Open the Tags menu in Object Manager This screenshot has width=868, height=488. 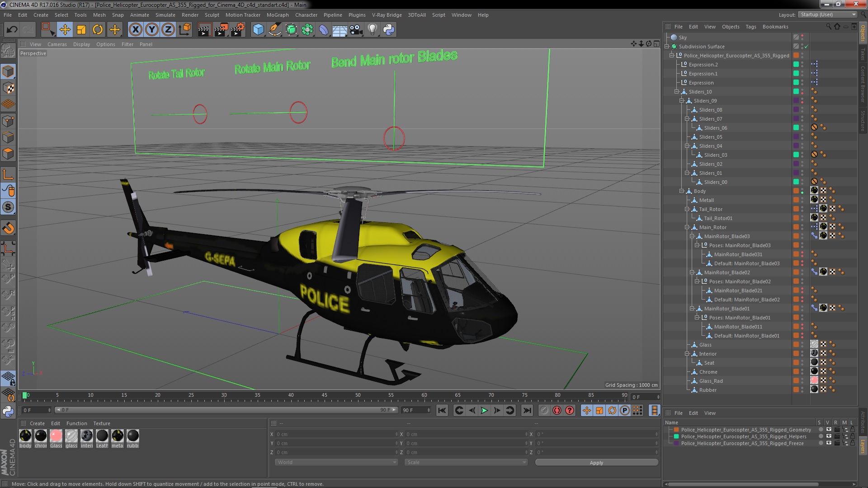tap(750, 27)
